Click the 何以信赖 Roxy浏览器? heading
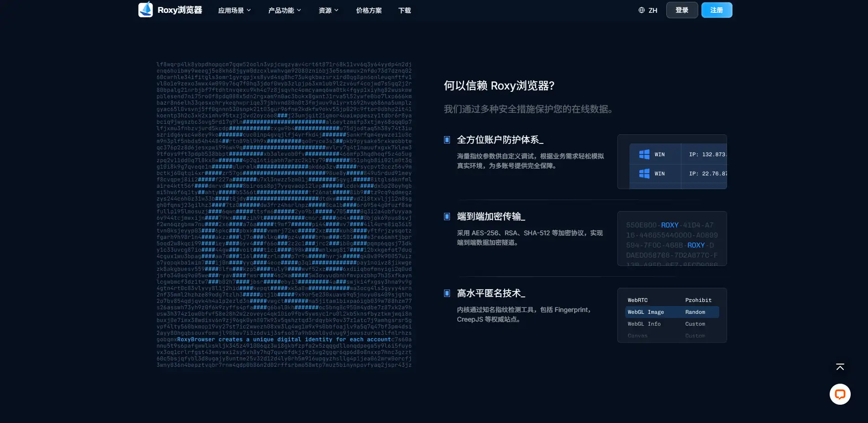This screenshot has width=868, height=423. click(499, 86)
